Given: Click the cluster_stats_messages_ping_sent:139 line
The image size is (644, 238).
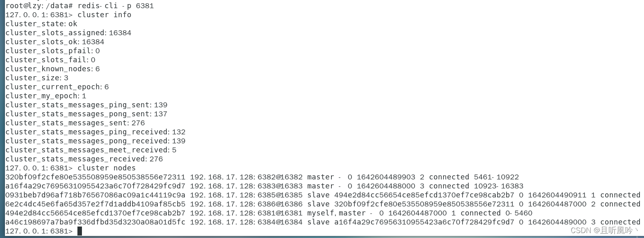Looking at the screenshot, I should (86, 105).
